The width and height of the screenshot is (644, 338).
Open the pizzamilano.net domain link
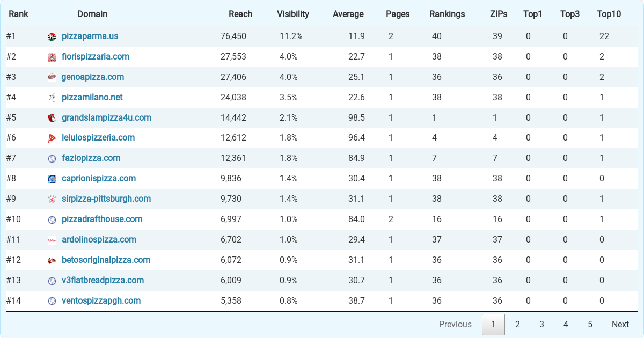pyautogui.click(x=92, y=97)
